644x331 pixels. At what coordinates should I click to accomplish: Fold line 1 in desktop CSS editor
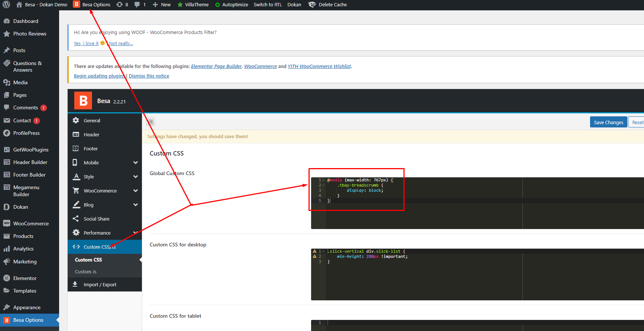click(x=324, y=252)
